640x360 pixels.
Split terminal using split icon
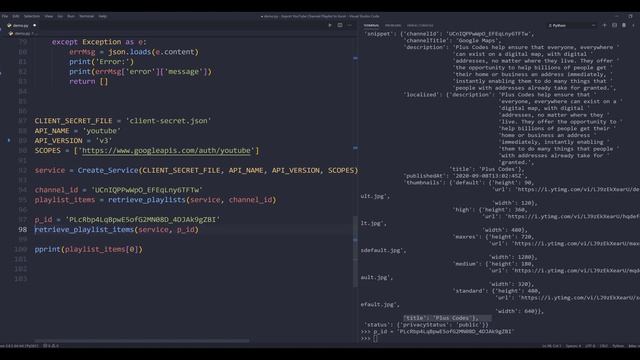[614, 25]
